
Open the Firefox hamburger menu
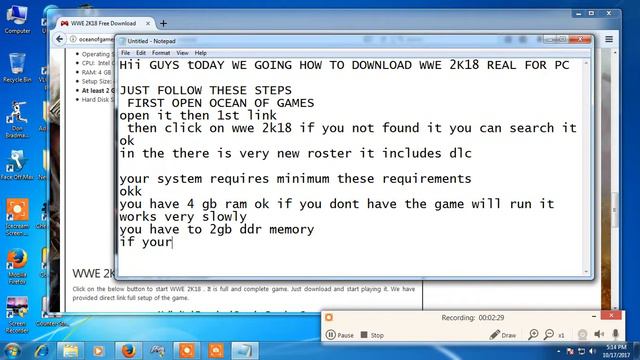609,39
